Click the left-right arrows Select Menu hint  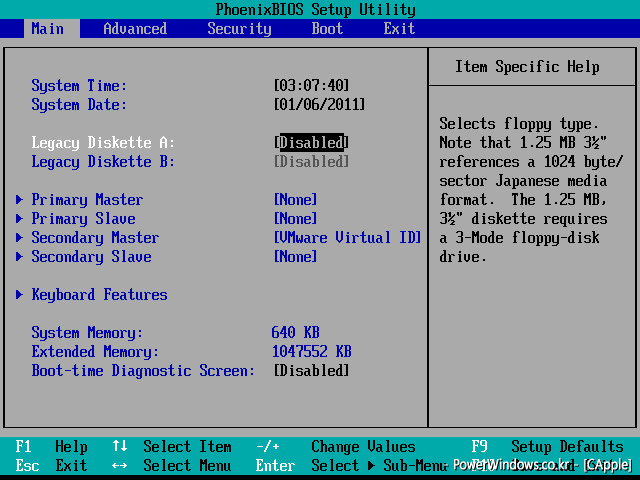coord(171,465)
